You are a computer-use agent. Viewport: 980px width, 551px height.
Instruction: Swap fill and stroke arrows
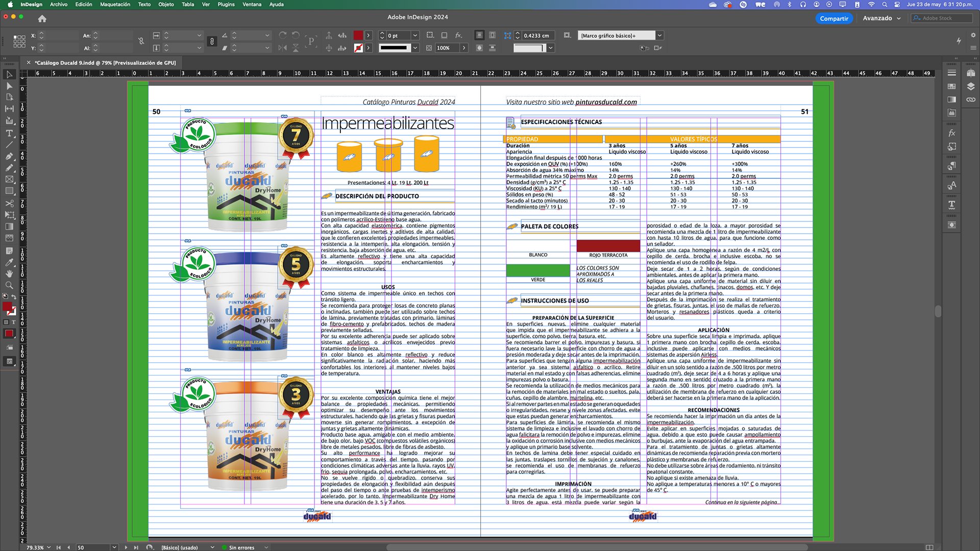14,296
